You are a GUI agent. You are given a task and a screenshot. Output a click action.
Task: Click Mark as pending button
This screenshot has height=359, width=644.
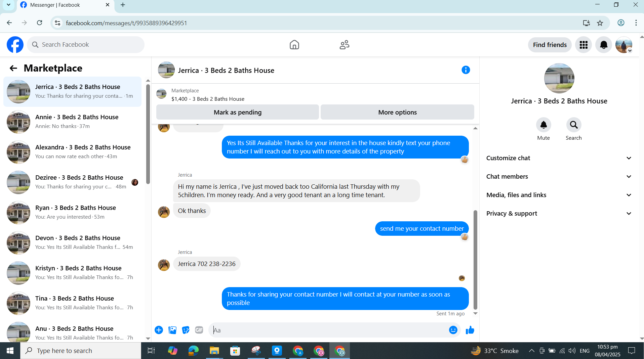(x=237, y=112)
